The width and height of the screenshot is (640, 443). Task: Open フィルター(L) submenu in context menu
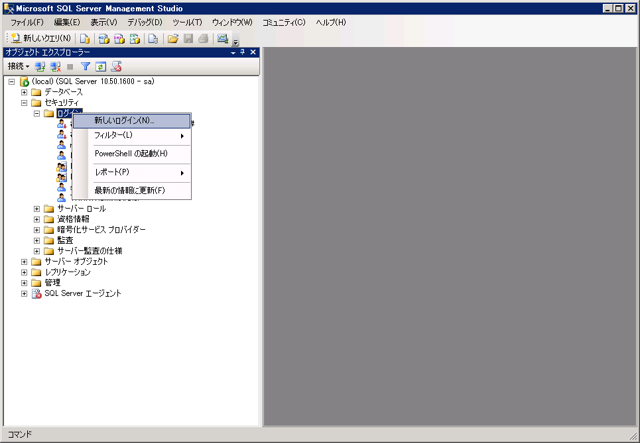coord(131,136)
